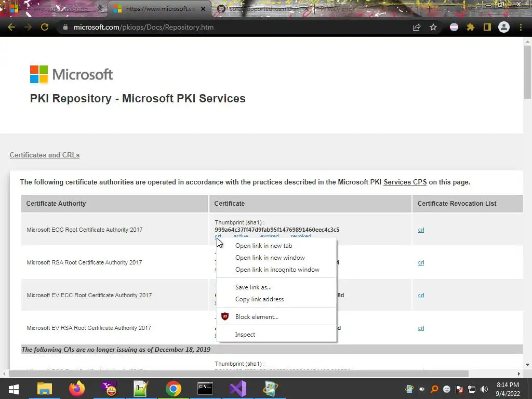Open the Certificates and CRLs link
532x399 pixels.
coord(45,155)
